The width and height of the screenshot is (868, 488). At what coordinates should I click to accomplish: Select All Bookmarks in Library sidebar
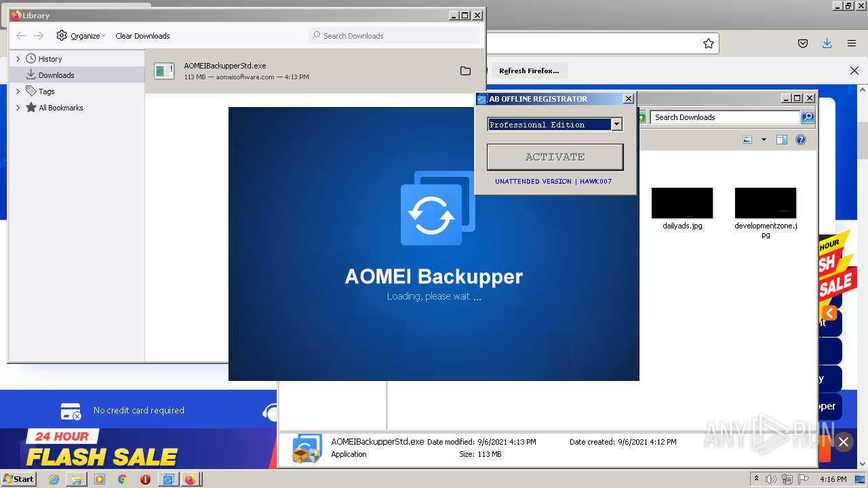point(61,108)
